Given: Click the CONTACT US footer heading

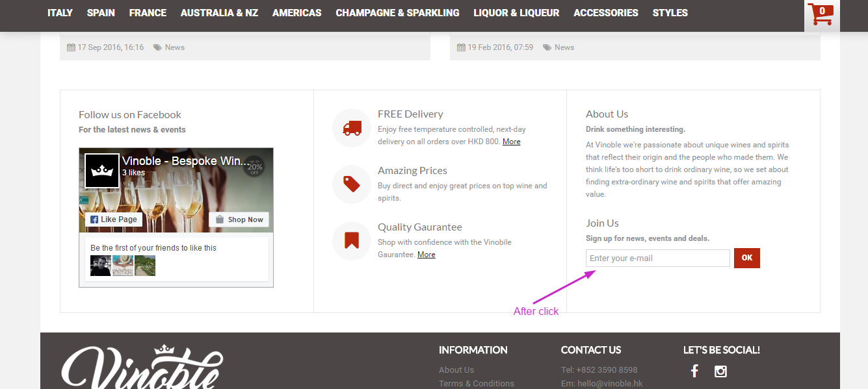Looking at the screenshot, I should (x=591, y=350).
